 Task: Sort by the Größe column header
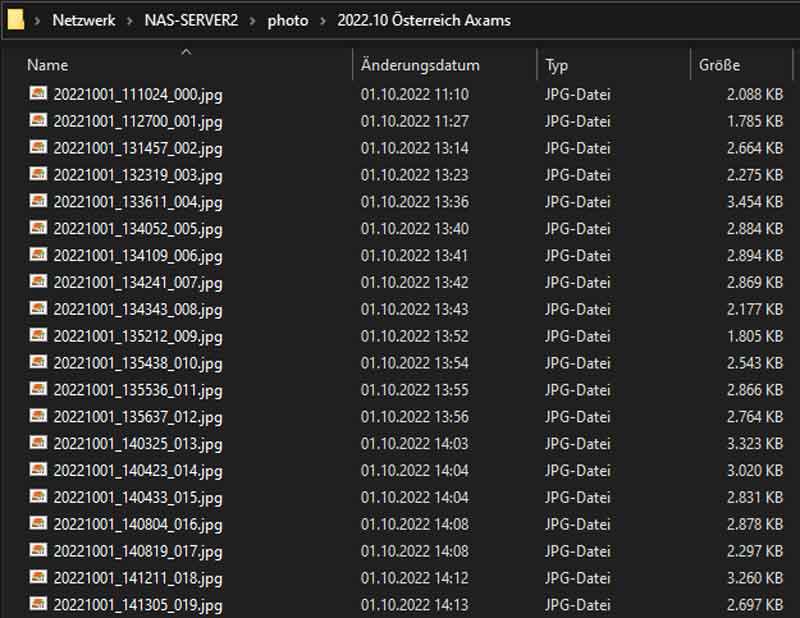[x=719, y=65]
